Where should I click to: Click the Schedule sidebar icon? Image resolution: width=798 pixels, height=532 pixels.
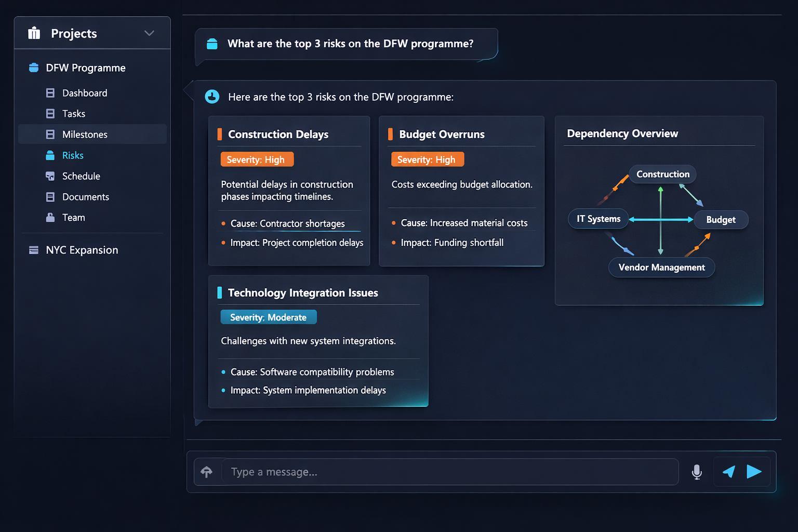[50, 176]
